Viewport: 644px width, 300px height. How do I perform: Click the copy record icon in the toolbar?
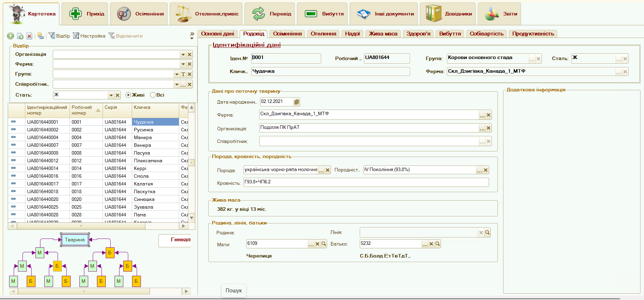pos(20,36)
